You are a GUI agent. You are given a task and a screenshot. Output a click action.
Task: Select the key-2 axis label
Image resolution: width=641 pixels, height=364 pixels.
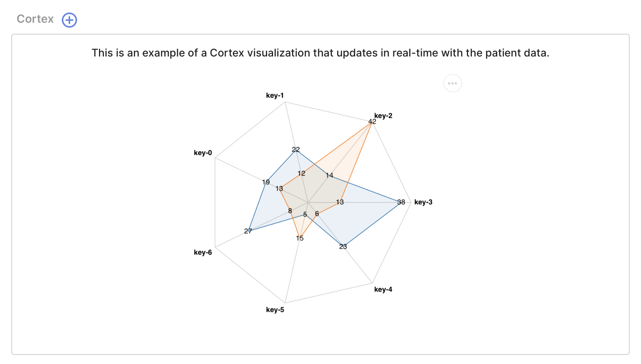click(x=383, y=116)
